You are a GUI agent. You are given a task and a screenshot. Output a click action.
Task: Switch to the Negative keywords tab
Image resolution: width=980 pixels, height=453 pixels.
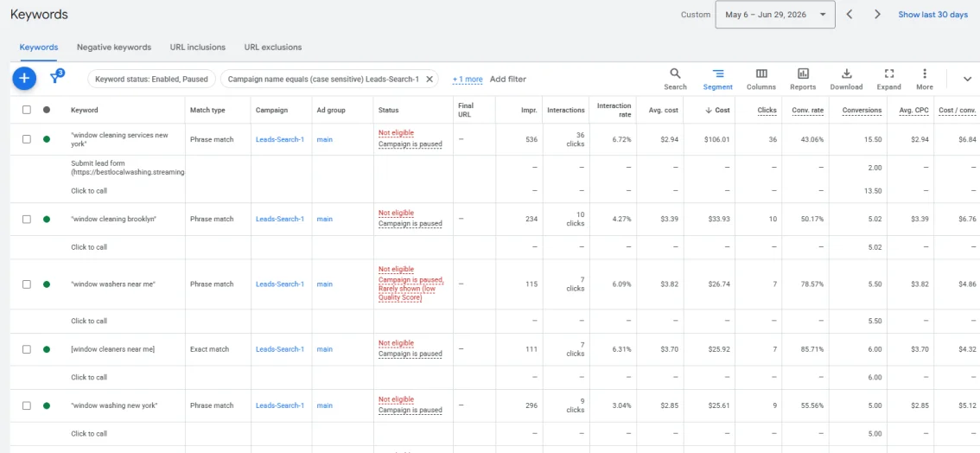click(x=114, y=48)
